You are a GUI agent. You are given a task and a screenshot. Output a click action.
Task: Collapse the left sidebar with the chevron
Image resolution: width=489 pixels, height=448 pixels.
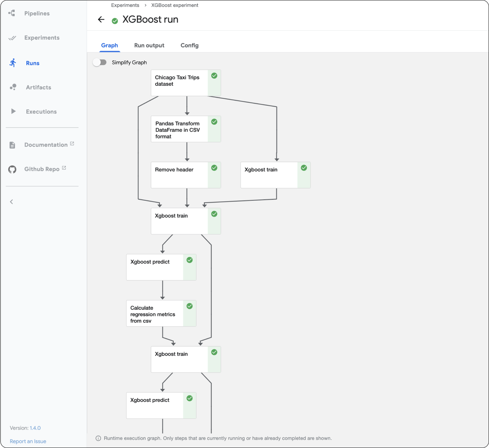click(11, 201)
